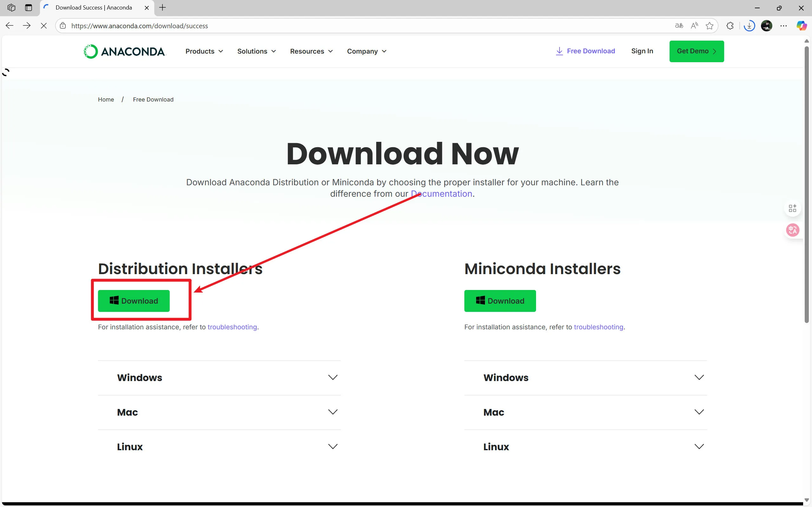This screenshot has width=812, height=507.
Task: Open the tab actions menu icon
Action: (x=29, y=8)
